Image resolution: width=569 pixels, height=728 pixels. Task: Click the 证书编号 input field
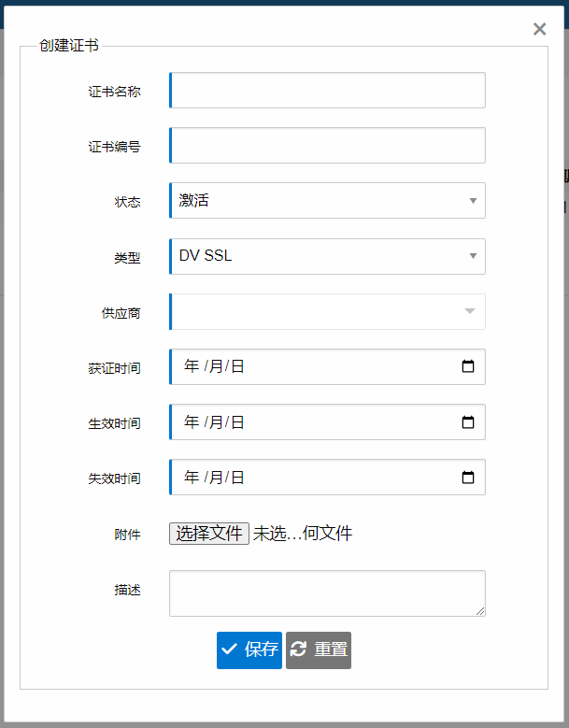coord(327,146)
